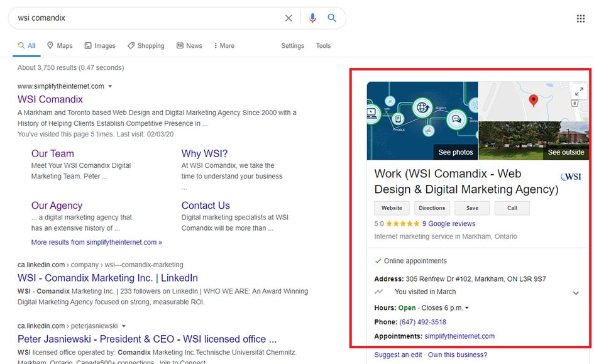Click the Save button in the business panel

coord(472,208)
